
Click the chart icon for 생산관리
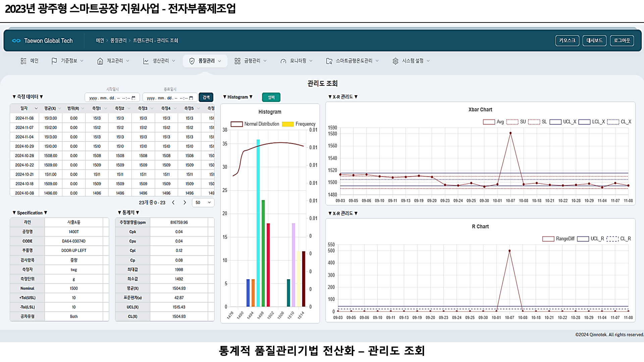coord(146,61)
